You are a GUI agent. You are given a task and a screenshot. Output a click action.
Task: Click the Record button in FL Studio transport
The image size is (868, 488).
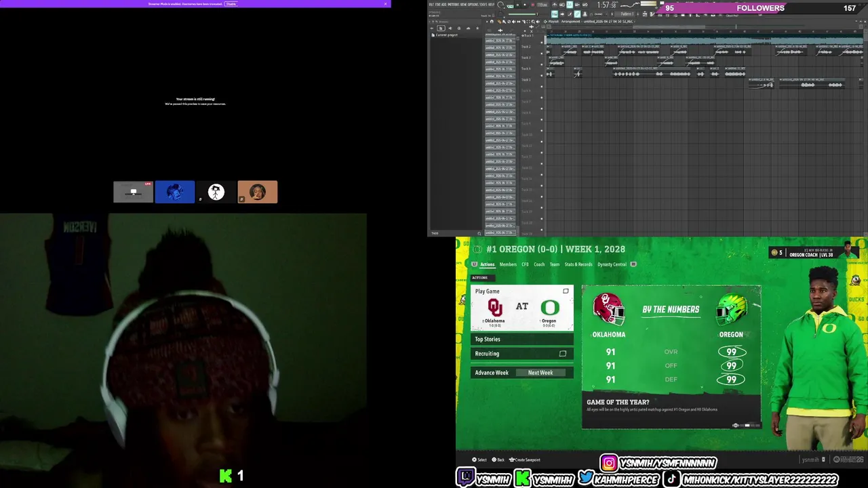(x=532, y=5)
